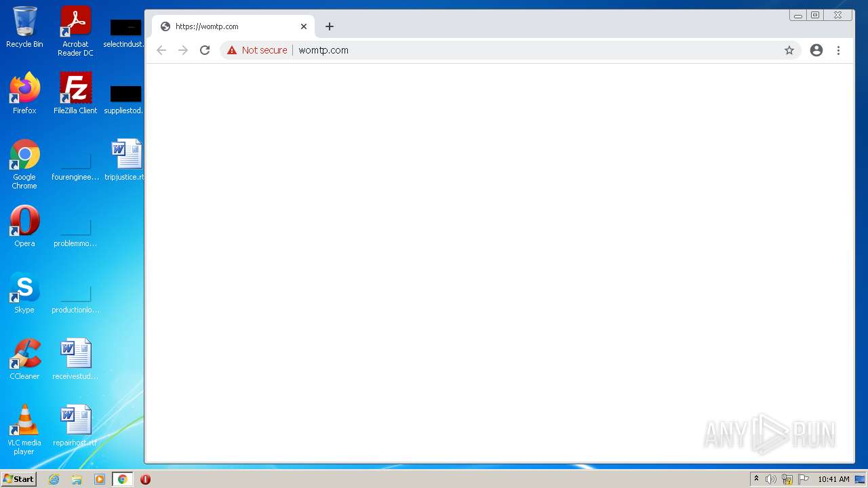The width and height of the screenshot is (868, 488).
Task: Select the selectindust desktop file
Action: pos(125,33)
